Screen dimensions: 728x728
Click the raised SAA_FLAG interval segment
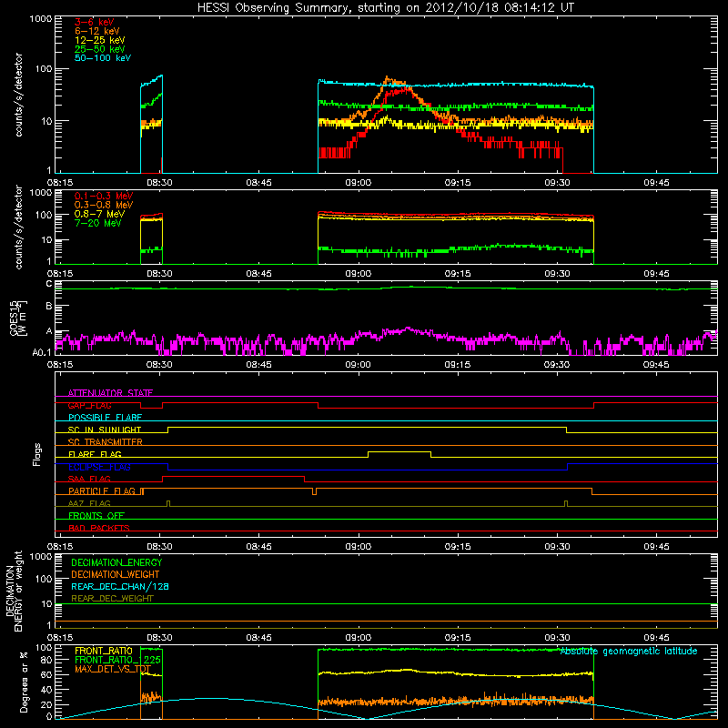[234, 476]
